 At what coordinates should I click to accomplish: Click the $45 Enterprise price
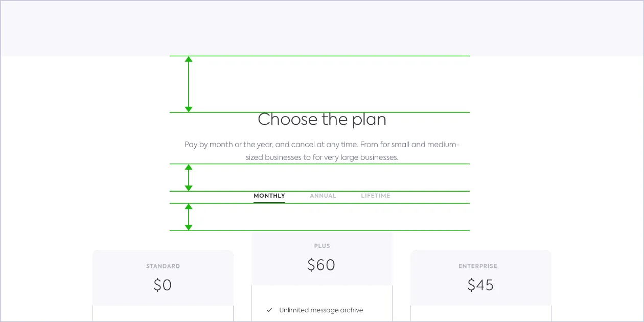pos(480,285)
